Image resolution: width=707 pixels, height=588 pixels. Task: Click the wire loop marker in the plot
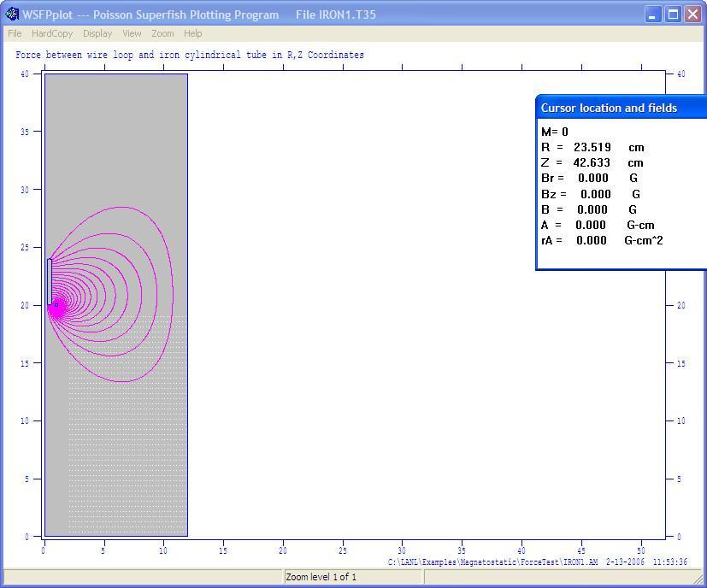[x=56, y=305]
